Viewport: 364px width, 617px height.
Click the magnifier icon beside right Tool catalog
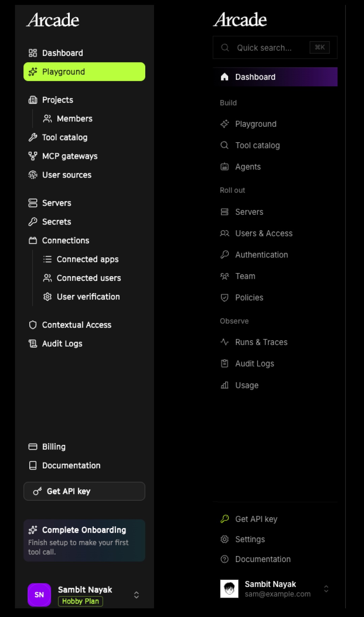(224, 145)
